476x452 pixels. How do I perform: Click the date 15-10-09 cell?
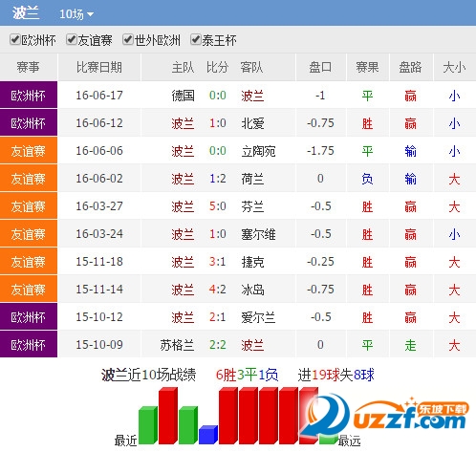tap(99, 345)
